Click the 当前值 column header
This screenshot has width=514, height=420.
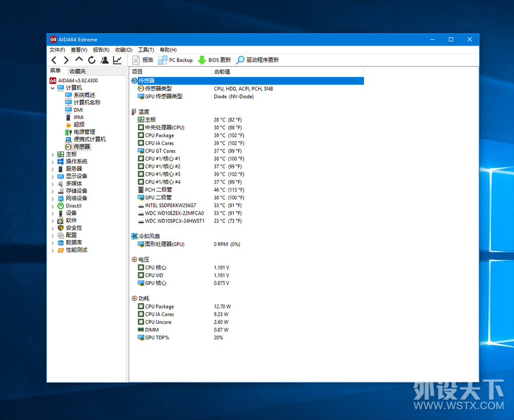pos(287,72)
